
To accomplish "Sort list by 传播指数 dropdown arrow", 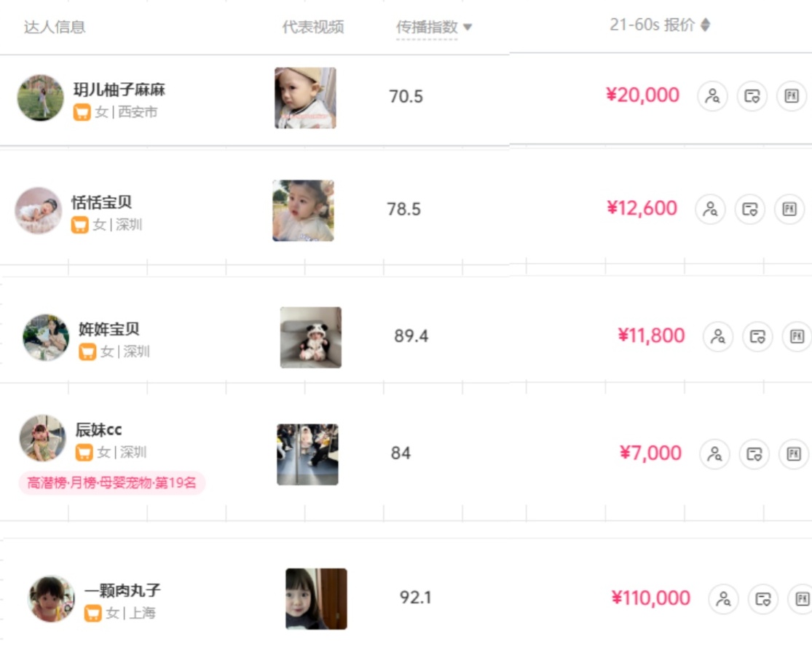I will pos(468,28).
